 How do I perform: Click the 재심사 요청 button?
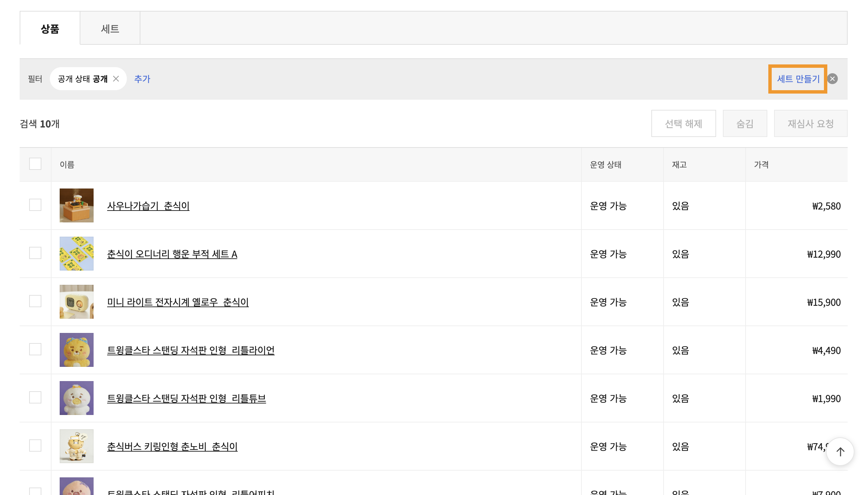pos(810,123)
